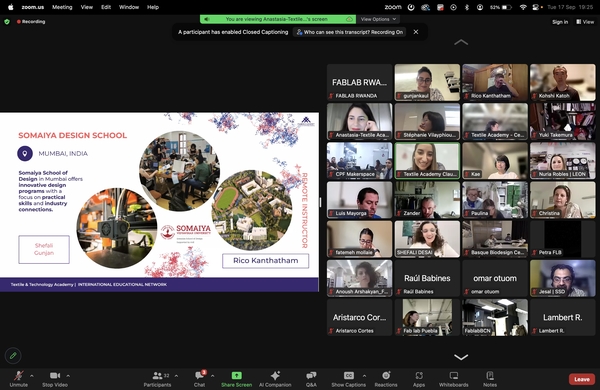Click the Unmute microphone icon

(x=18, y=376)
